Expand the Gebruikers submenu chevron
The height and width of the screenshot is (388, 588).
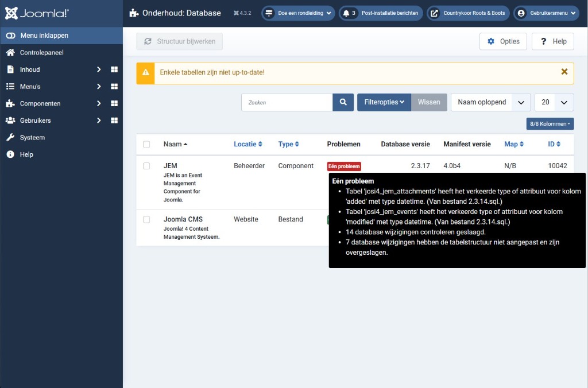tap(99, 121)
